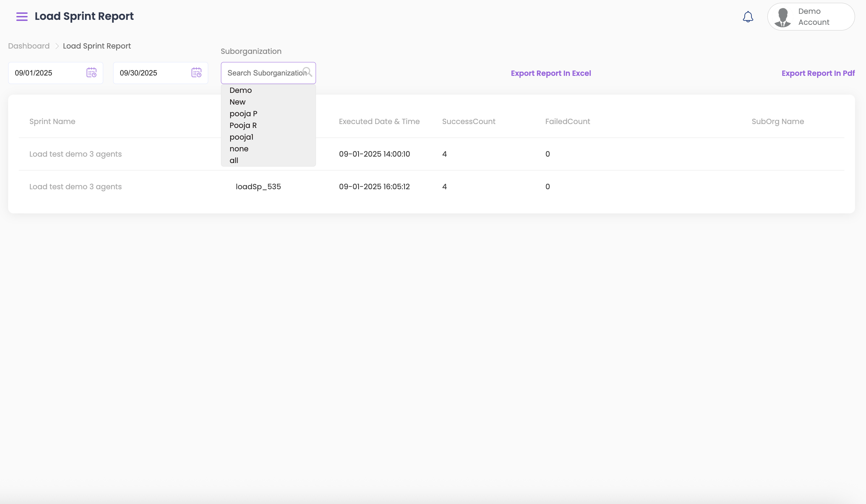
Task: Choose Pooja R suborganization option
Action: 243,125
